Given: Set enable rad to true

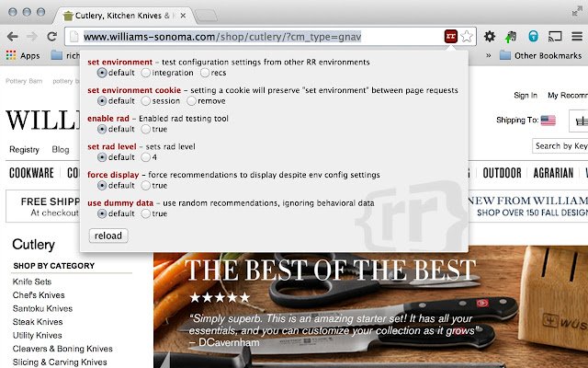Looking at the screenshot, I should tap(145, 129).
